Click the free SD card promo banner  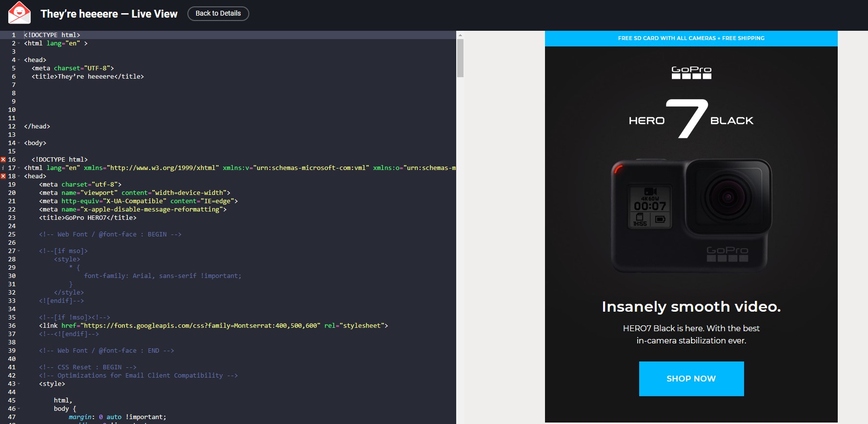691,38
